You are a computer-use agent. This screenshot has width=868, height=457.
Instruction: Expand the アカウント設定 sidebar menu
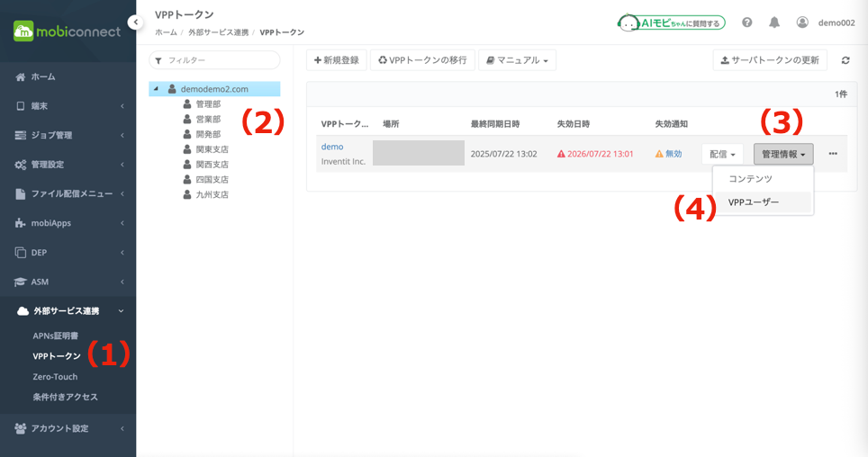122,428
